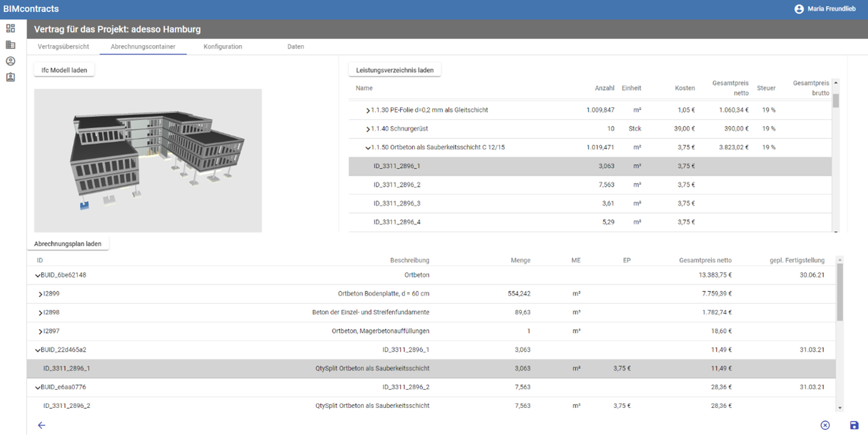Select the company icon in the sidebar
Image resolution: width=868 pixels, height=438 pixels.
click(10, 44)
